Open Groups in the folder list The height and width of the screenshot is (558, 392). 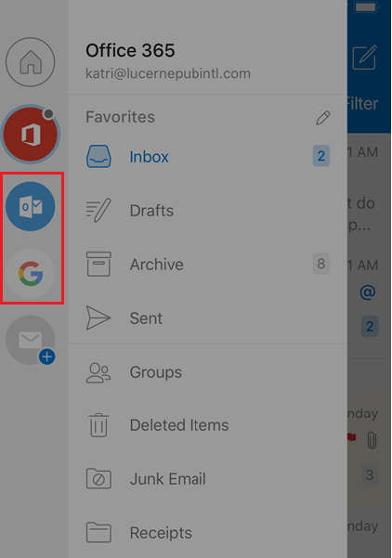pos(207,372)
